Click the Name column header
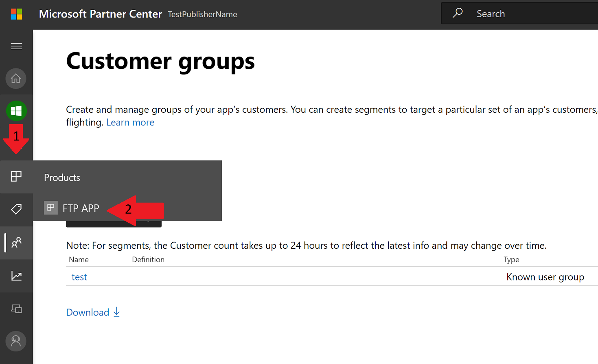Image resolution: width=598 pixels, height=364 pixels. [x=79, y=260]
